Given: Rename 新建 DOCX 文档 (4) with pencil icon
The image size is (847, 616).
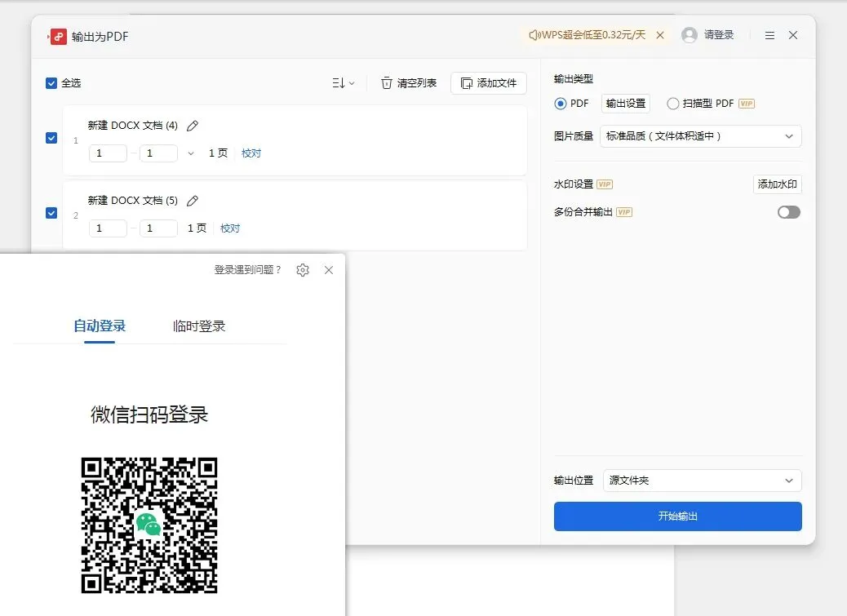Looking at the screenshot, I should [x=193, y=126].
